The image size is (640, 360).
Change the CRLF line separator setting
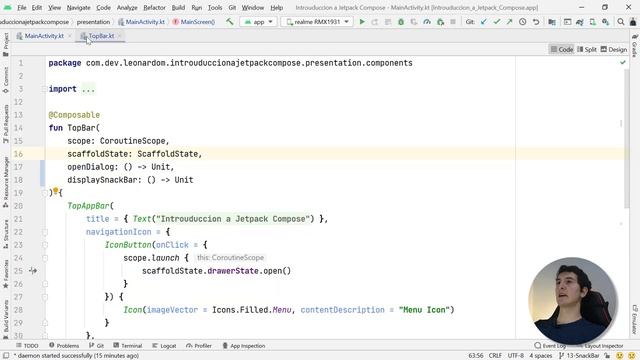pyautogui.click(x=495, y=356)
